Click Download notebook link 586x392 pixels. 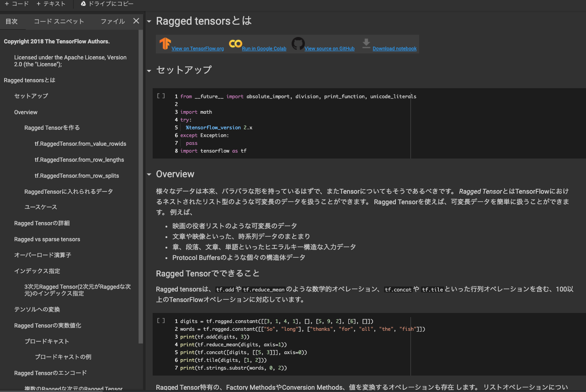coord(394,48)
